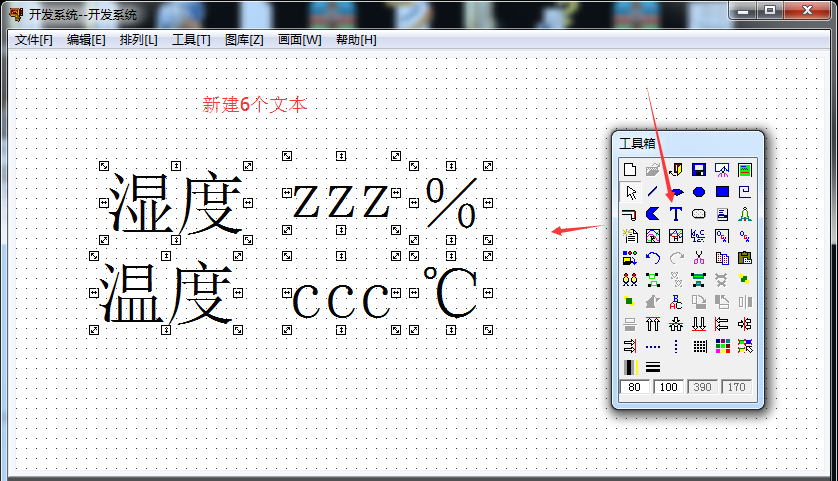The width and height of the screenshot is (838, 481).
Task: Click the horizontal dotted spacing icon
Action: [x=653, y=346]
